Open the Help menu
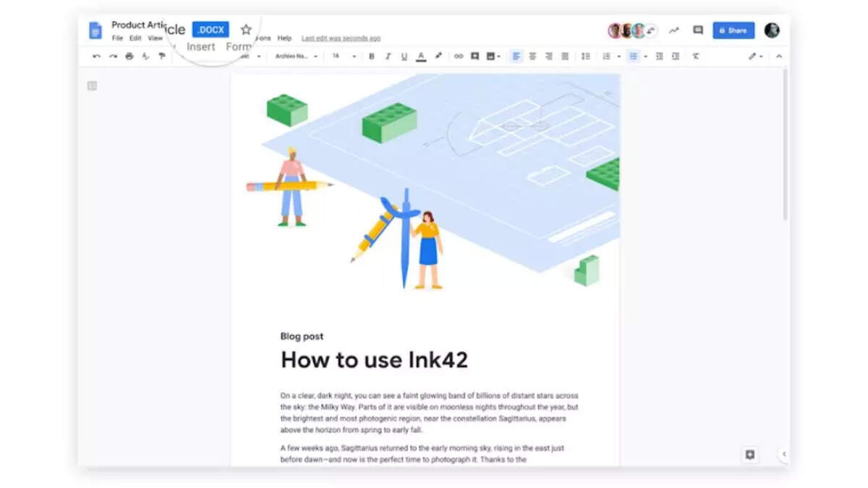 (284, 38)
